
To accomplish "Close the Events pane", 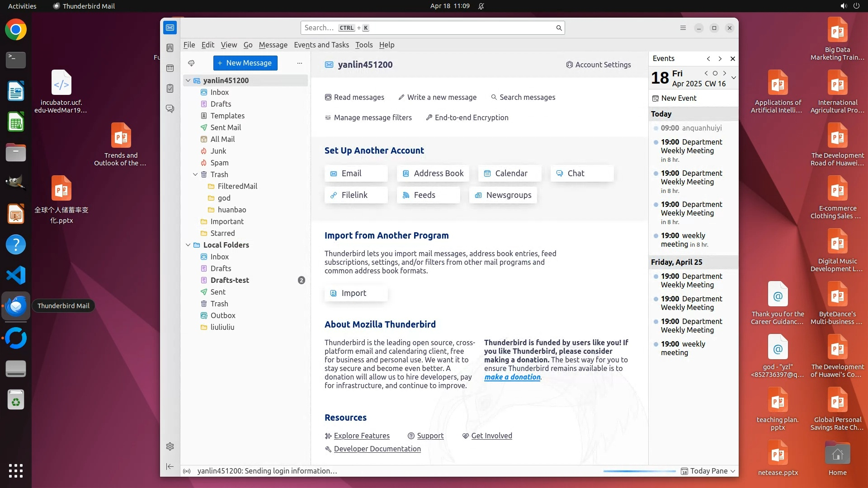I will click(x=733, y=59).
